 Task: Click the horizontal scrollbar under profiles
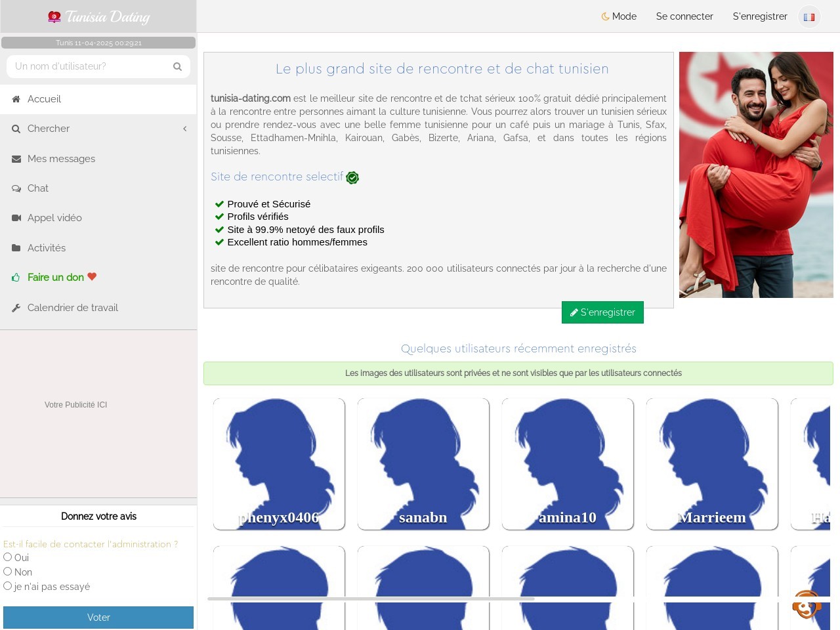371,598
